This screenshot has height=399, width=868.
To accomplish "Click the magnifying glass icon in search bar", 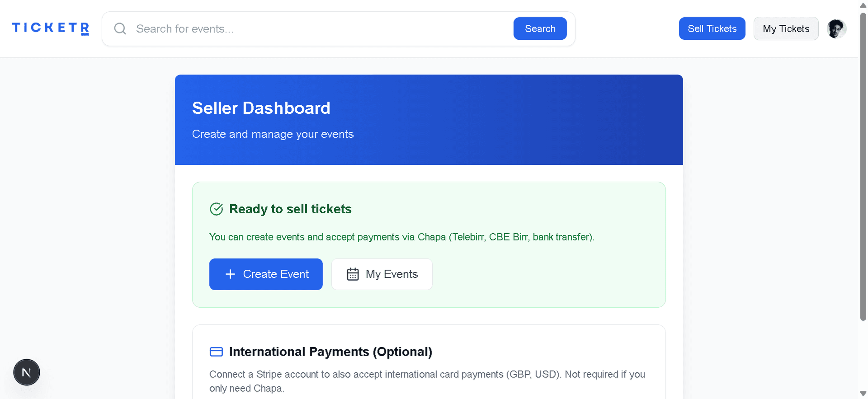I will click(x=120, y=29).
